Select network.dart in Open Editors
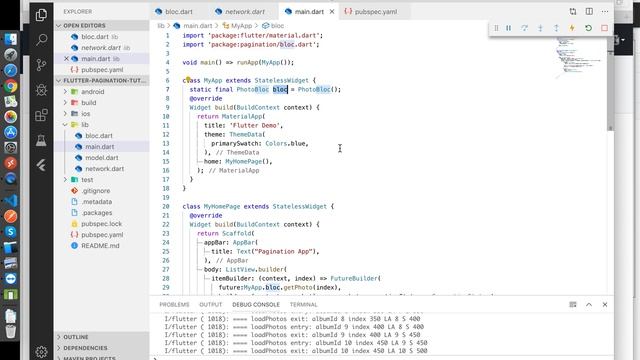 (102, 48)
